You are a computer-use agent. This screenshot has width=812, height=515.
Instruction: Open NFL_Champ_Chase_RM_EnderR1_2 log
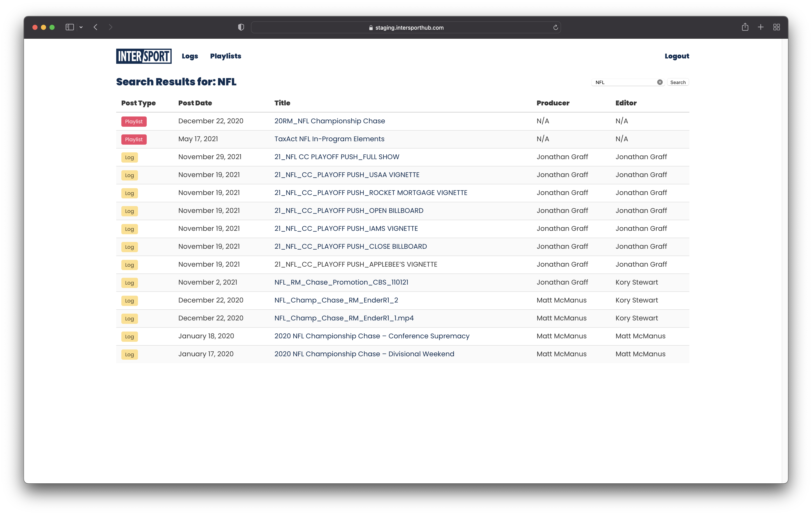[336, 300]
